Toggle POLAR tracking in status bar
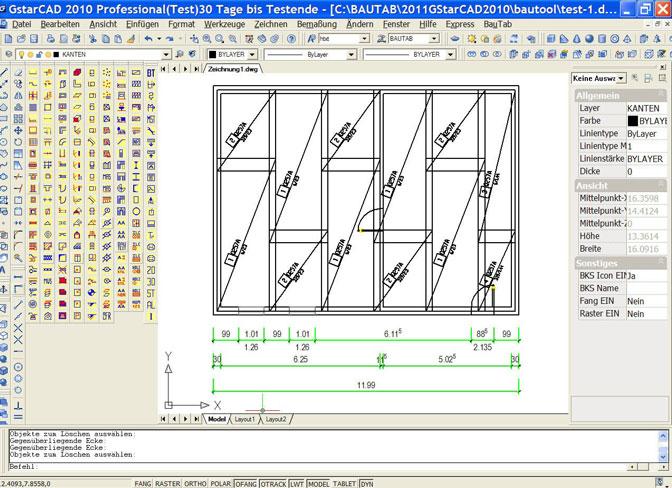 coord(221,483)
